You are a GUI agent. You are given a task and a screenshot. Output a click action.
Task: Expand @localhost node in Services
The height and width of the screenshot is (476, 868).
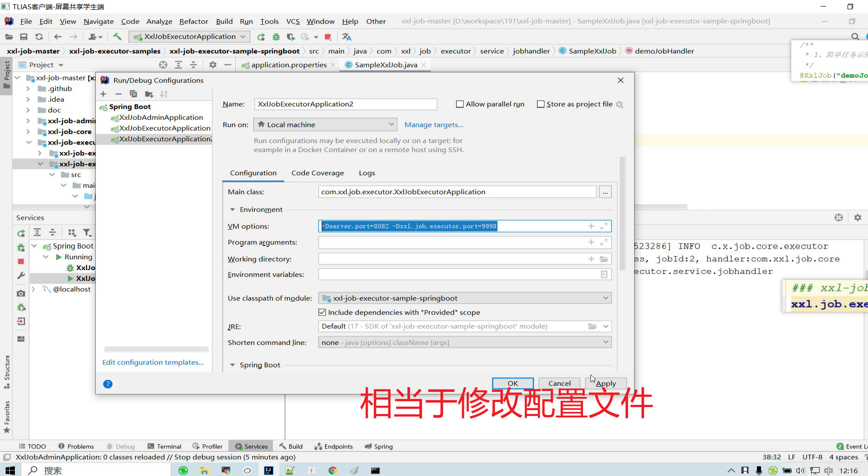point(33,289)
